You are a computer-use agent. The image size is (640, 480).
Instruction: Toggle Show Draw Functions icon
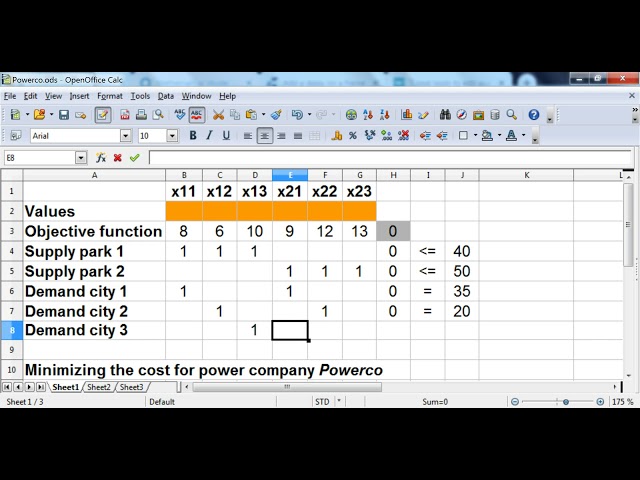coord(423,115)
